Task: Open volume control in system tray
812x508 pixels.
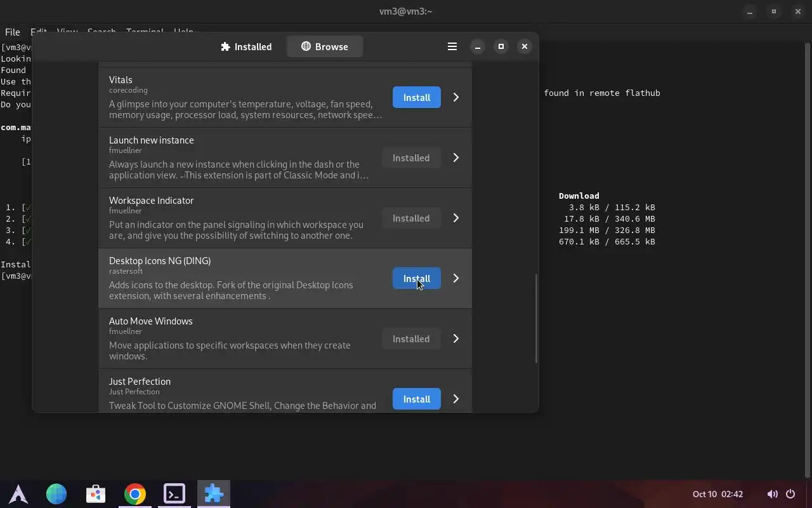Action: [772, 494]
